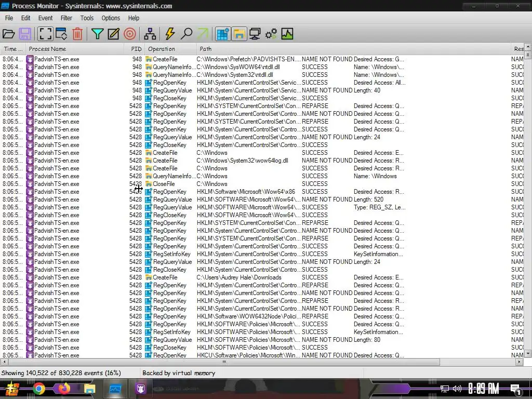Click the 'Length: 520' detail cell
This screenshot has width=532, height=399.
[368, 199]
